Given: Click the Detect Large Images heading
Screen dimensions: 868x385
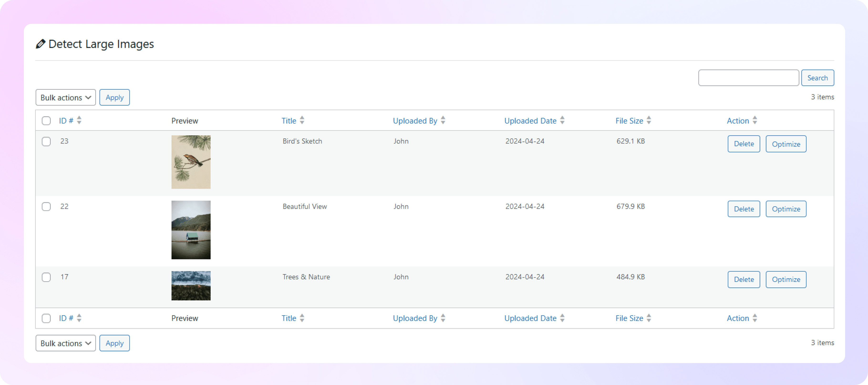Looking at the screenshot, I should coord(101,44).
